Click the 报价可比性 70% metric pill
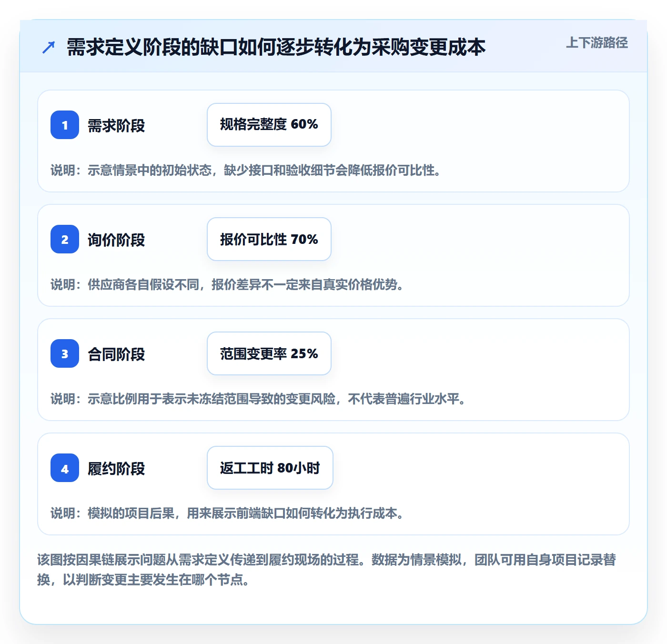This screenshot has height=644, width=667. pos(269,239)
